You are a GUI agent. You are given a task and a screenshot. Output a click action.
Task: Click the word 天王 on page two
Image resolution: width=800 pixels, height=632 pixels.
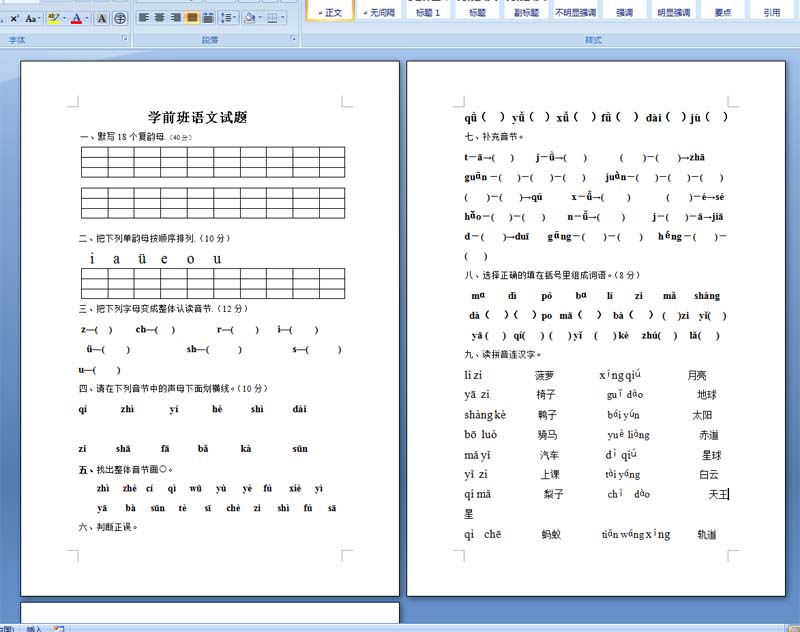point(718,494)
